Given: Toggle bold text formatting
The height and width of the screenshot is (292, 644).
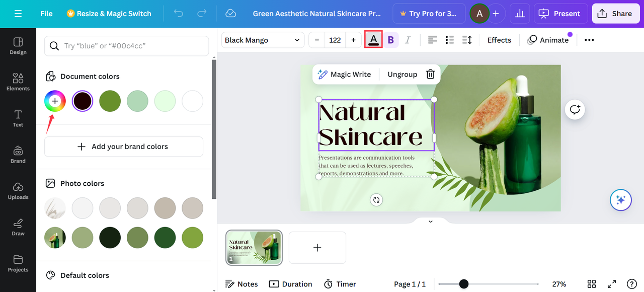Looking at the screenshot, I should coord(390,40).
